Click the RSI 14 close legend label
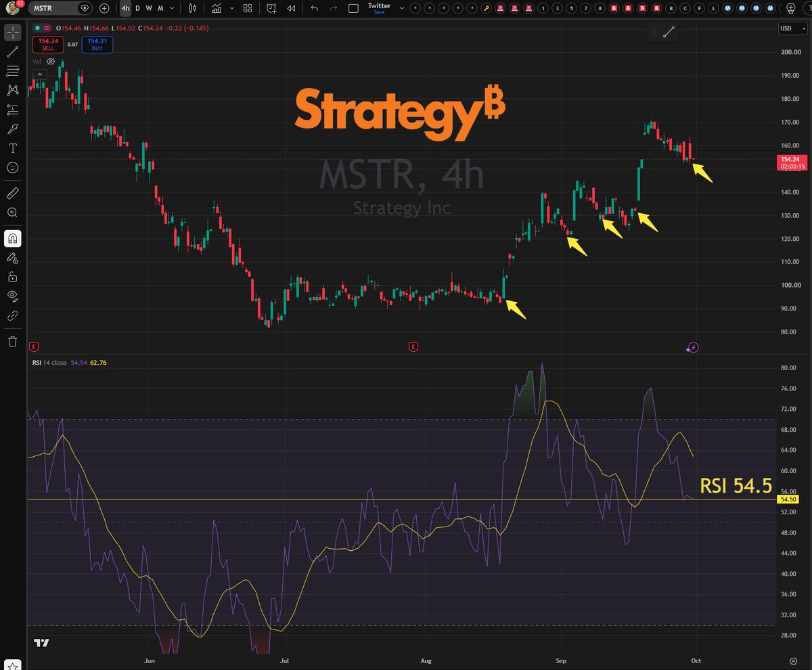The height and width of the screenshot is (670, 812). pyautogui.click(x=49, y=363)
